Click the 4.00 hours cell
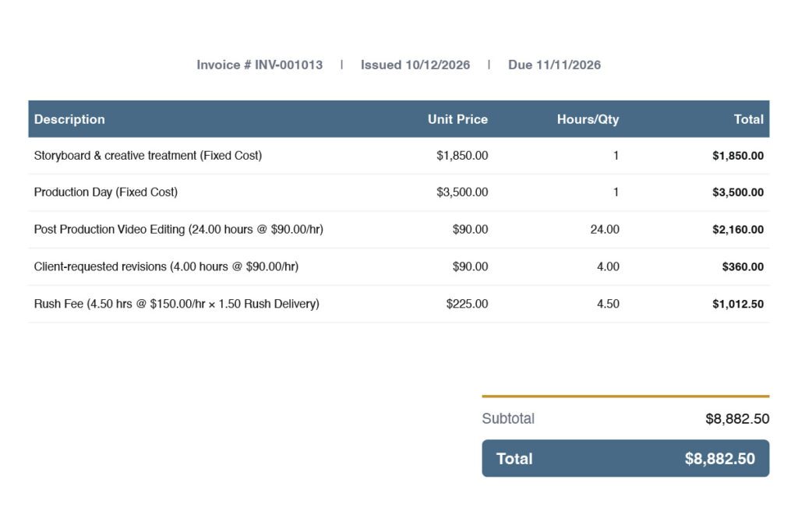Image resolution: width=798 pixels, height=532 pixels. pyautogui.click(x=608, y=266)
